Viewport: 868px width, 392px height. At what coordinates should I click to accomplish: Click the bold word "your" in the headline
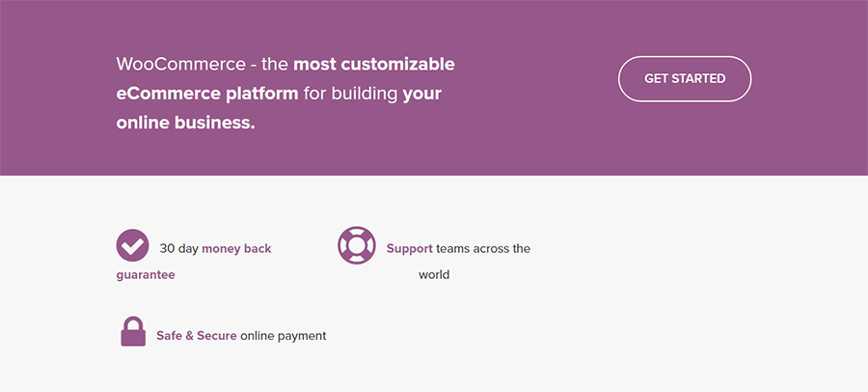(x=421, y=95)
